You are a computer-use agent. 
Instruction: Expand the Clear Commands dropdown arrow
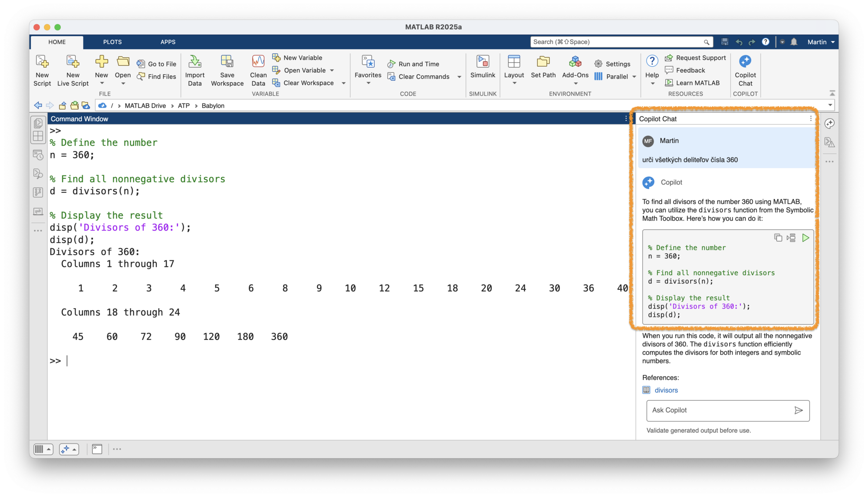click(459, 77)
